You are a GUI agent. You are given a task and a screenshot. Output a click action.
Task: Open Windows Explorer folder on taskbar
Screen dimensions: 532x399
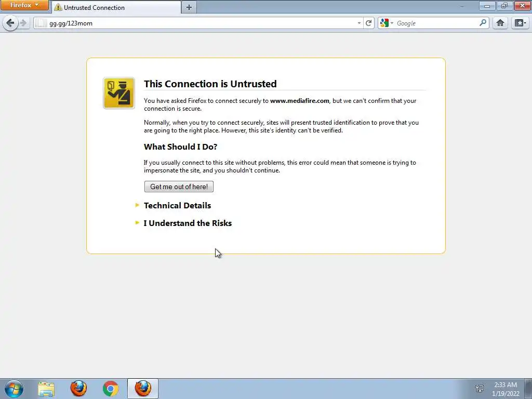point(46,389)
